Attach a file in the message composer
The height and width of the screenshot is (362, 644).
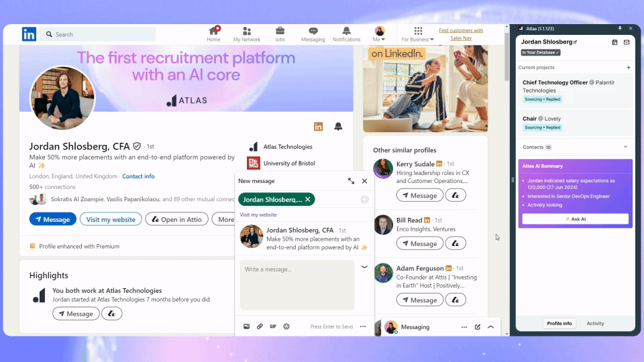pos(260,326)
